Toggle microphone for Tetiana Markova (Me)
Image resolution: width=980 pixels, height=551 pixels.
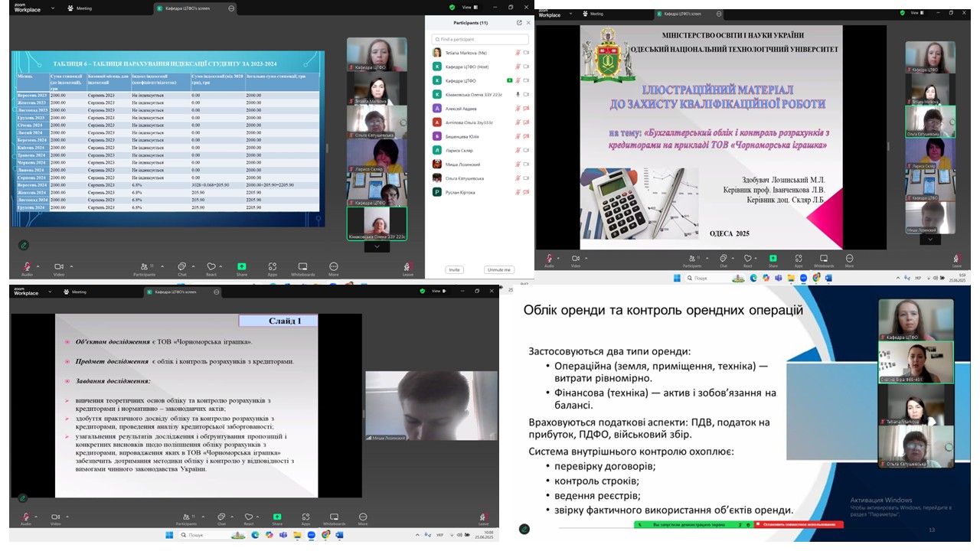click(x=518, y=52)
